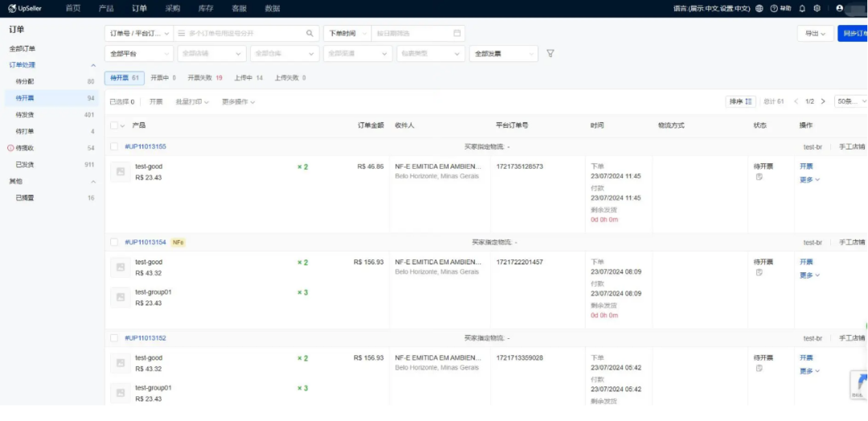Click the 开票 bulk action button
This screenshot has height=421, width=868.
pos(156,102)
